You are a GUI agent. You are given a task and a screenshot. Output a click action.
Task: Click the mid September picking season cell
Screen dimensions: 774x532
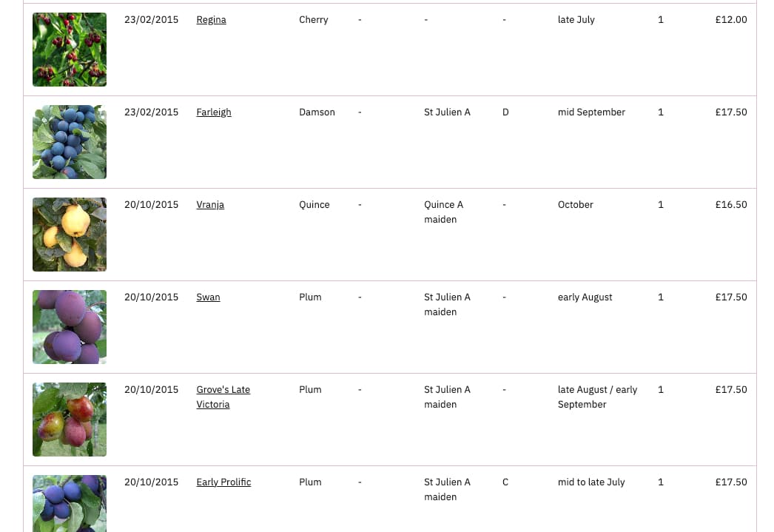[591, 112]
